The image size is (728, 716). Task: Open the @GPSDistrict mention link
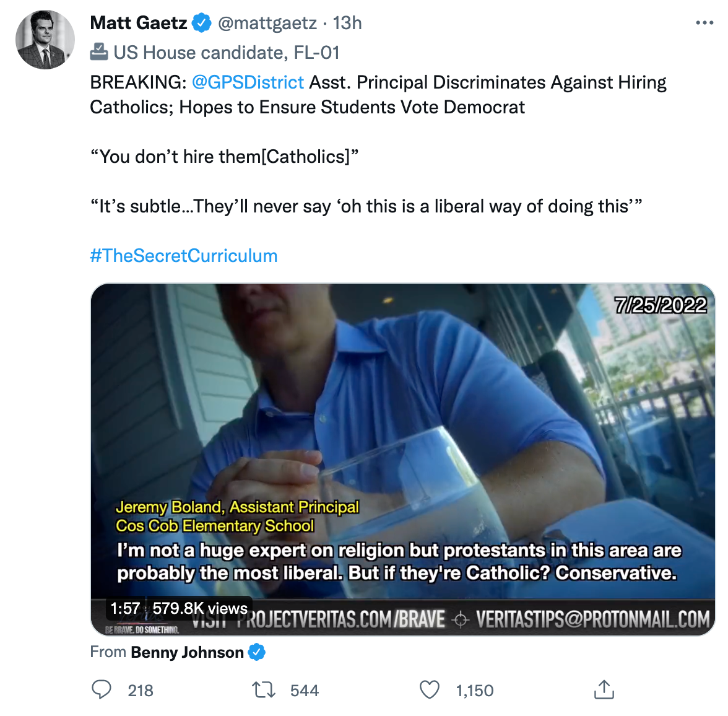coord(248,82)
